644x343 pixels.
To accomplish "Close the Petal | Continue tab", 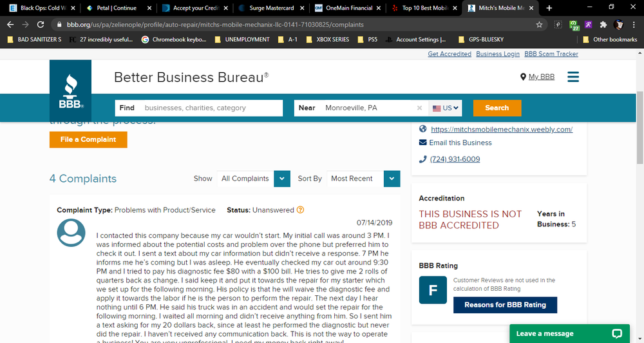I will (149, 8).
